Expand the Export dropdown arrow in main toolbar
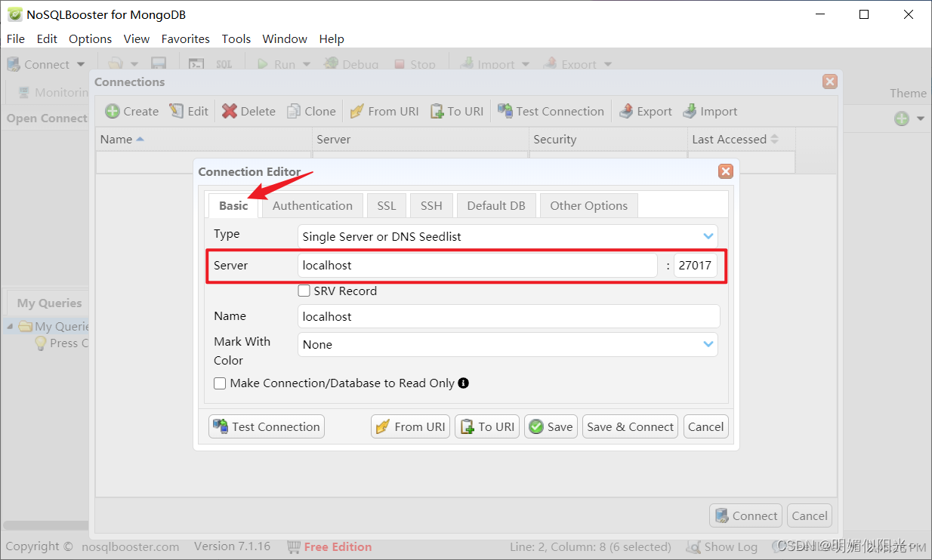The height and width of the screenshot is (560, 932). click(x=608, y=64)
